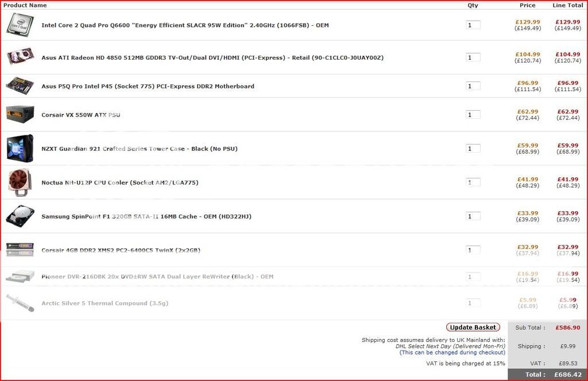This screenshot has width=588, height=381.
Task: Click the quantity field for NZXT Guardian 921 case
Action: point(473,149)
